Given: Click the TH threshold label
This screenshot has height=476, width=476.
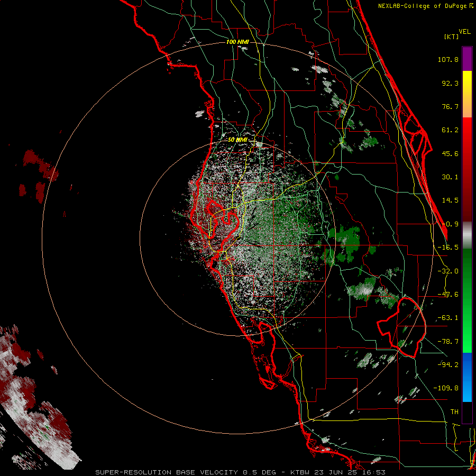Looking at the screenshot, I should click(x=454, y=411).
